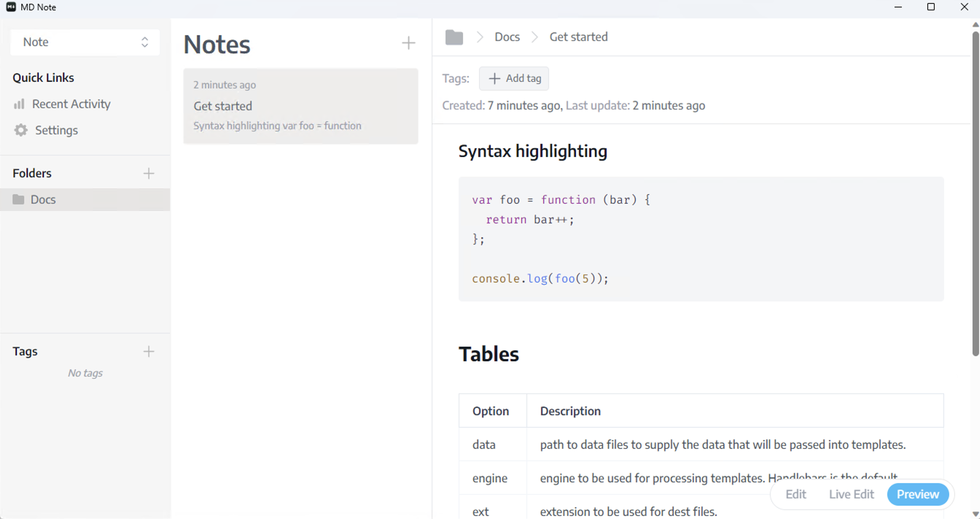Switch to Live Edit mode

(851, 494)
